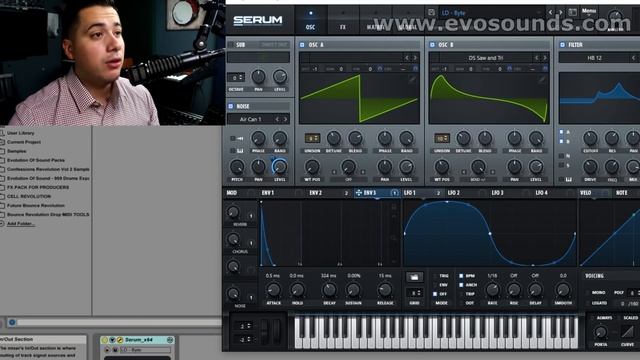Screen dimensions: 640x360
Task: Select the OFF LFO mode
Action: [x=435, y=294]
